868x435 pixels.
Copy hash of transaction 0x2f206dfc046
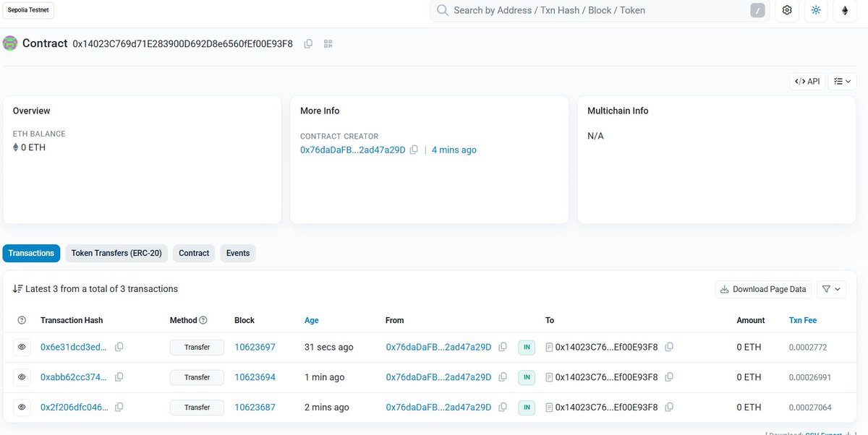pos(119,408)
